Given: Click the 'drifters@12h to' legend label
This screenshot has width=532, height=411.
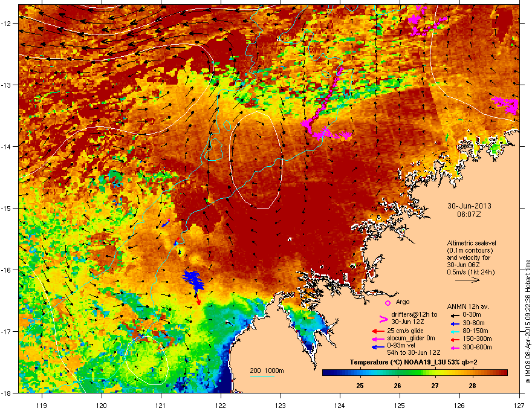Looking at the screenshot, I should coord(414,314).
